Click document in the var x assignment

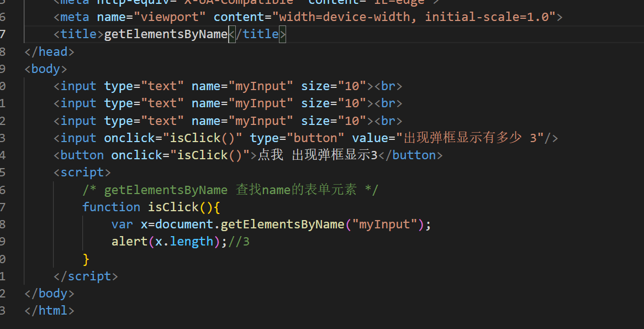(x=184, y=224)
